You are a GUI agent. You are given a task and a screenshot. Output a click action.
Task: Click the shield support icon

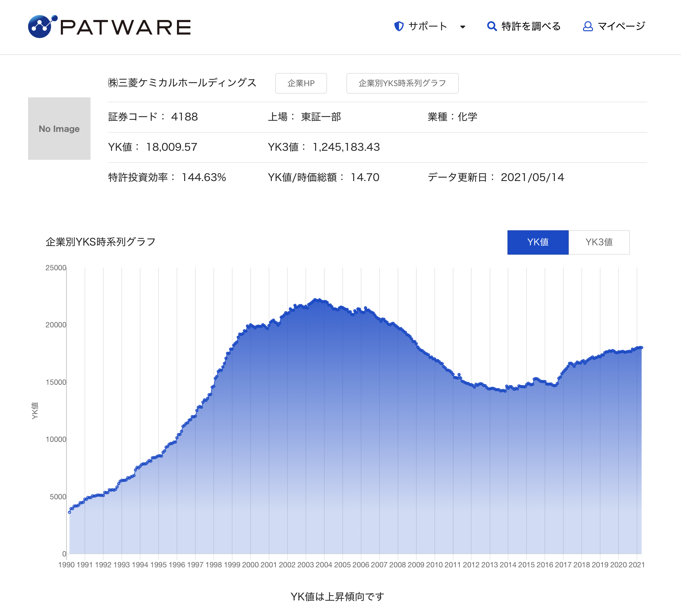pos(399,26)
